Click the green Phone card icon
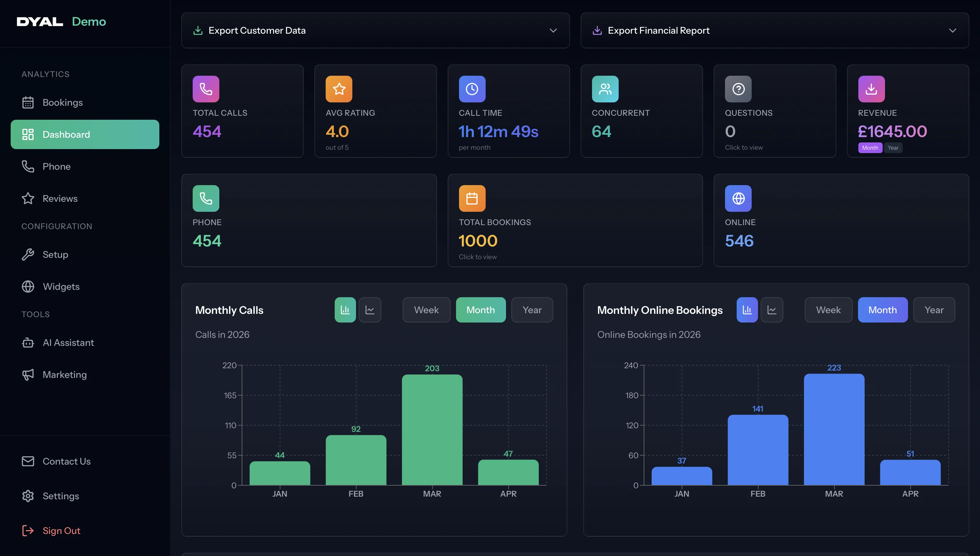Viewport: 980px width, 556px height. 206,198
